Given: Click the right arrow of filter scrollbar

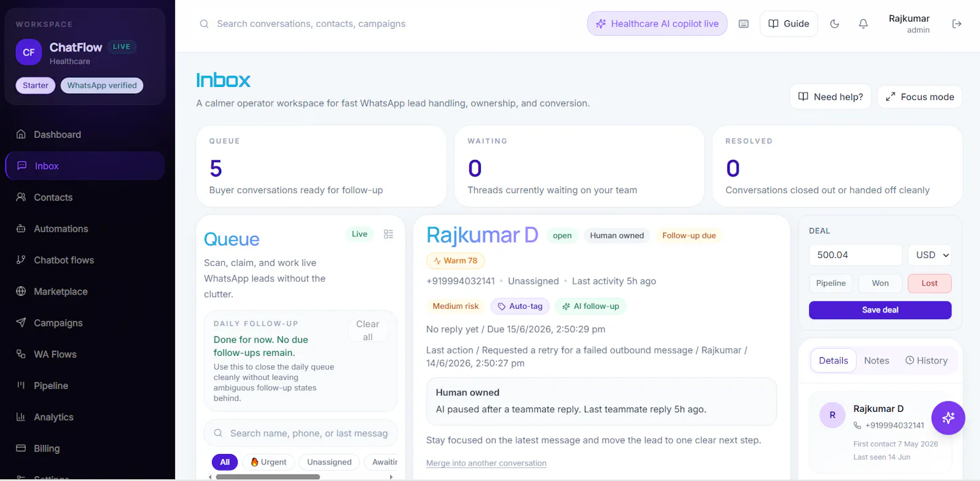Looking at the screenshot, I should tap(391, 477).
